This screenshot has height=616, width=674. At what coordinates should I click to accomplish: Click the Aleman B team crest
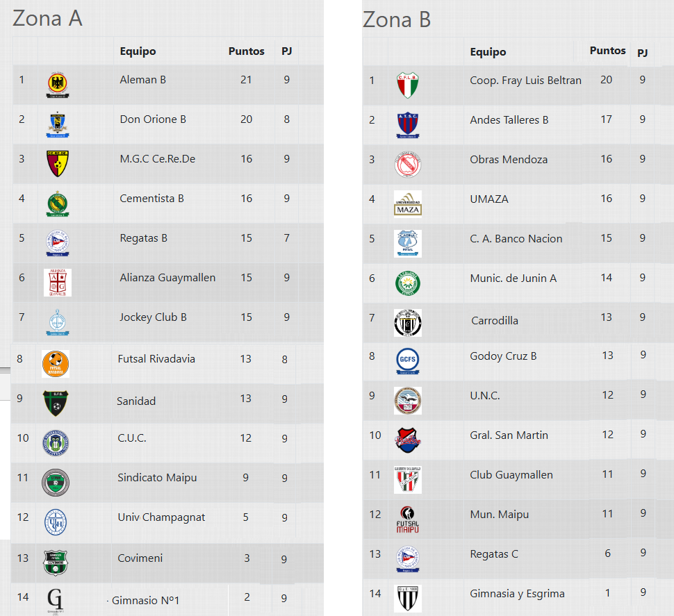pyautogui.click(x=58, y=85)
